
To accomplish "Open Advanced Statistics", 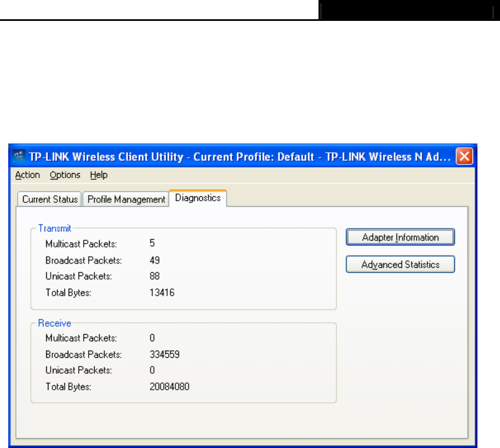I will click(x=400, y=264).
